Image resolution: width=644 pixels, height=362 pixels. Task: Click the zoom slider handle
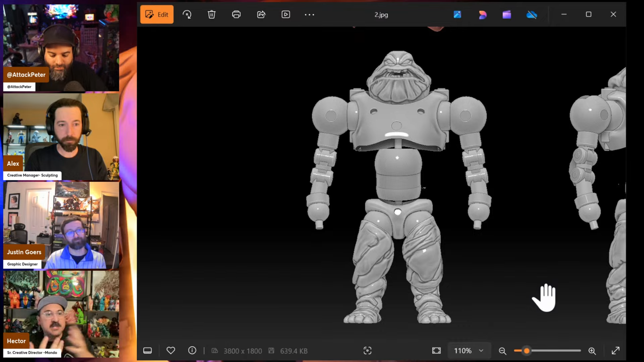(x=527, y=351)
